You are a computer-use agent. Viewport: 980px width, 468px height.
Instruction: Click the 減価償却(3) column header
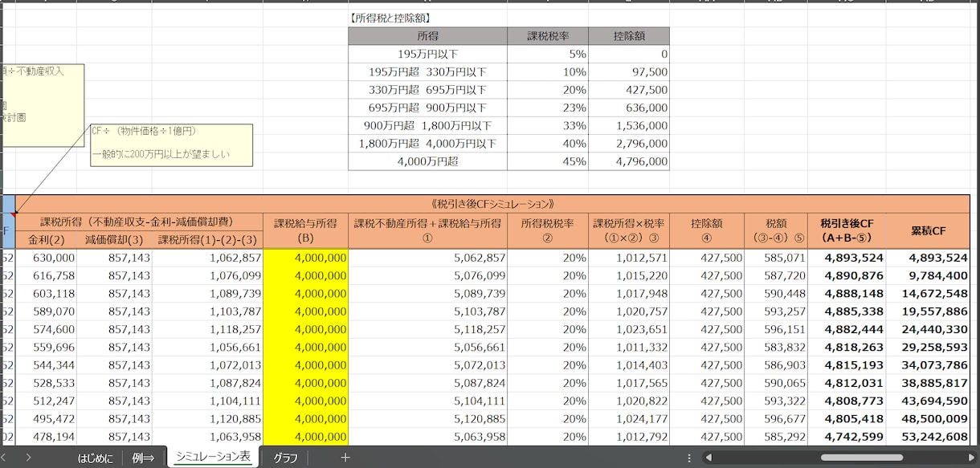tap(114, 240)
